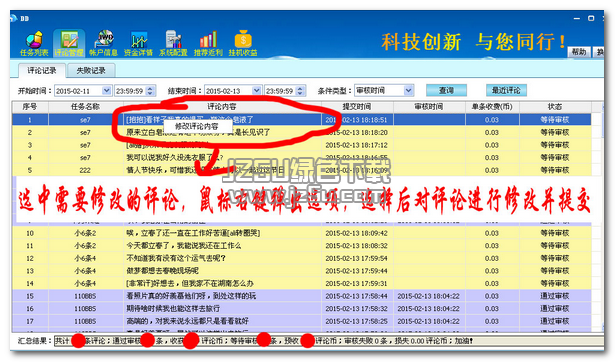Image resolution: width=615 pixels, height=362 pixels.
Task: Select comment 唉，立春了还一直在工作好苦逼
Action: (x=193, y=233)
